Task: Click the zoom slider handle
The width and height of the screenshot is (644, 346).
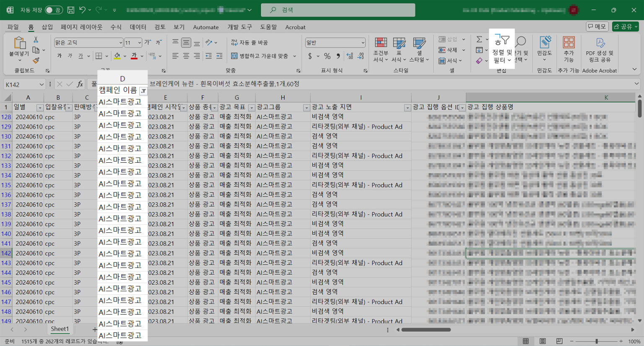Action: pyautogui.click(x=597, y=341)
